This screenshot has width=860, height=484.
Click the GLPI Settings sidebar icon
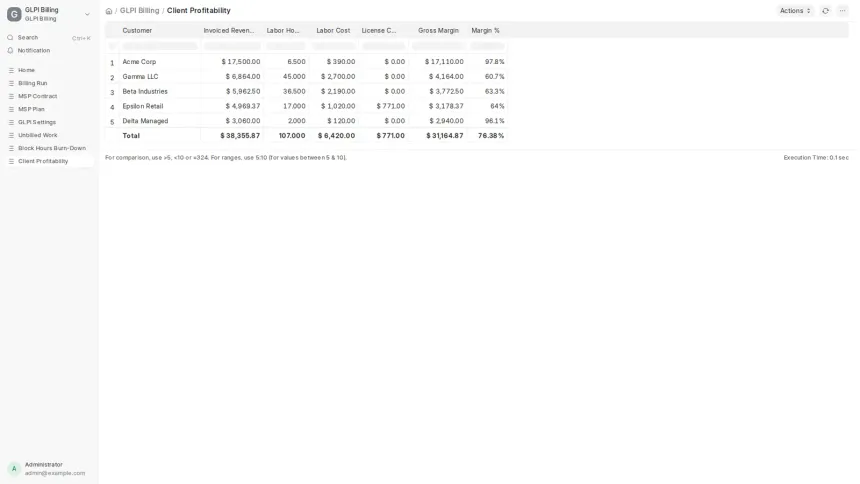(x=11, y=122)
